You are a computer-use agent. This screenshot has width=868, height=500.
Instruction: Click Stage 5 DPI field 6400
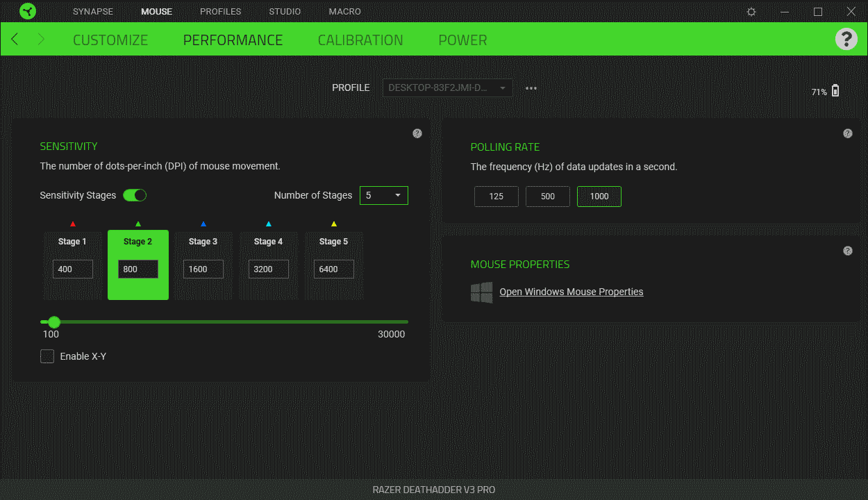334,269
